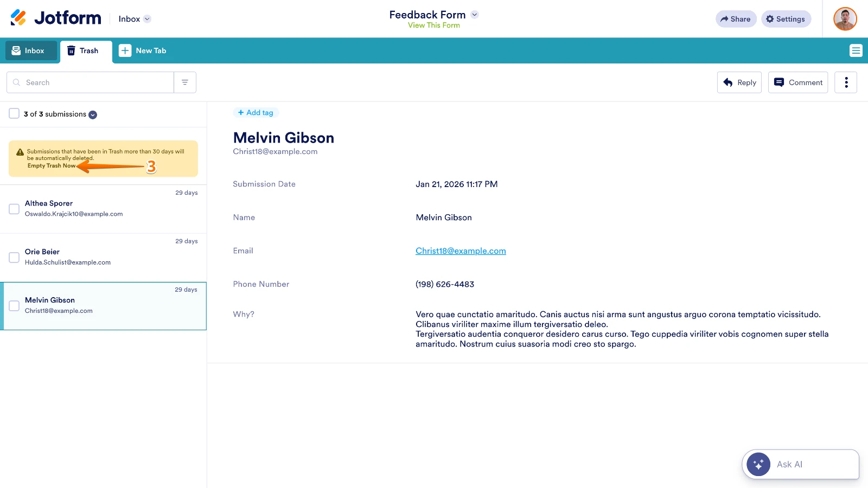Click the plus icon for New Tab
The width and height of the screenshot is (868, 488).
click(125, 50)
